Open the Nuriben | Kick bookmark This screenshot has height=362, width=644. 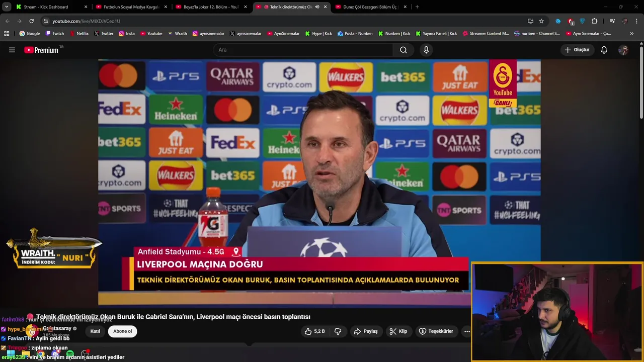(393, 34)
